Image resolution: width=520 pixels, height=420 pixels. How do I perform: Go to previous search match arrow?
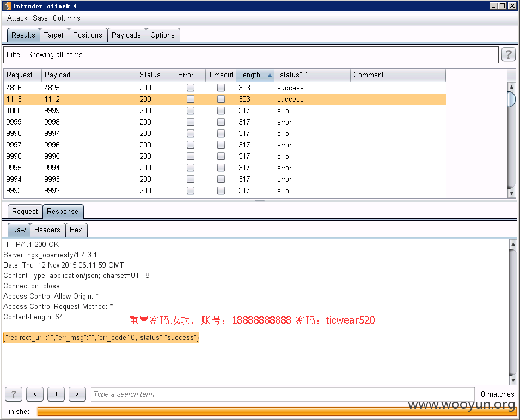click(x=35, y=394)
